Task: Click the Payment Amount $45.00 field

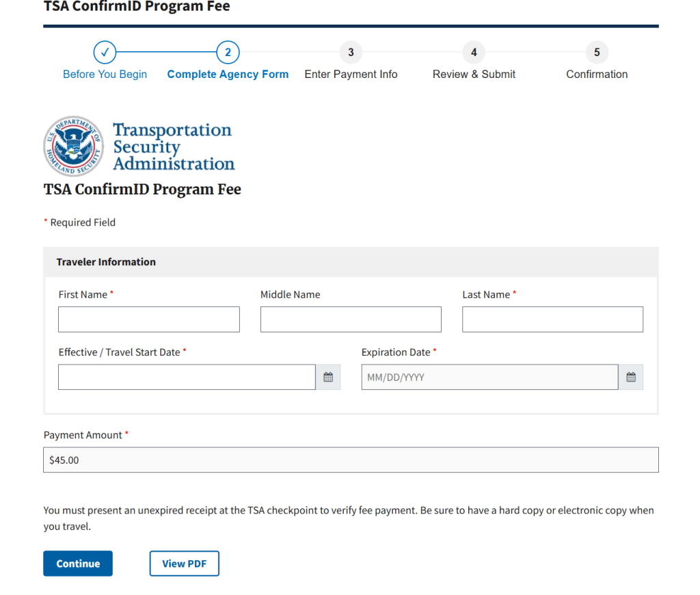Action: tap(351, 460)
